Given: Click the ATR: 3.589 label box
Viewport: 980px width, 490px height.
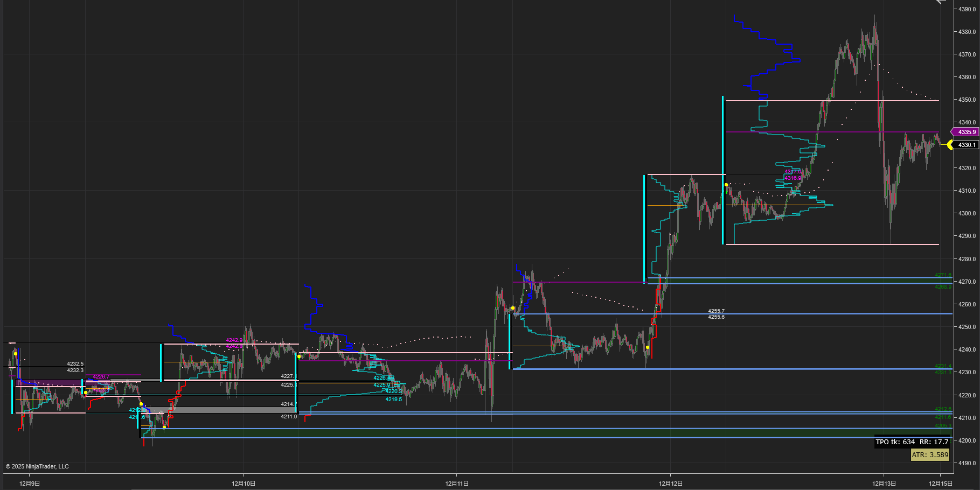Looking at the screenshot, I should [x=929, y=455].
